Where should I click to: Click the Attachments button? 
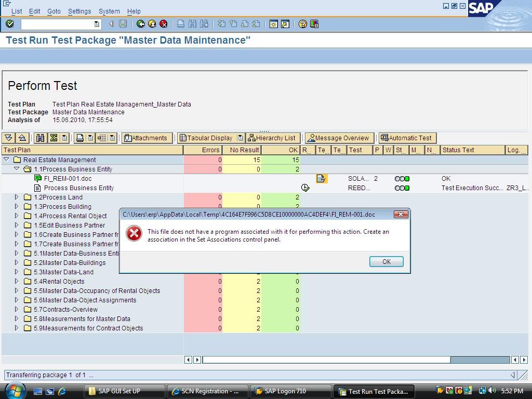147,138
